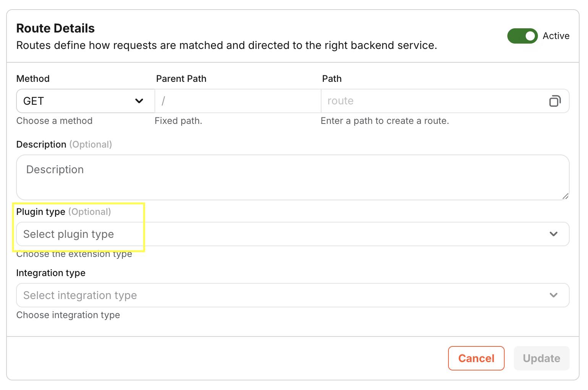Click 'Enter a path to create a route.' text
588x390 pixels.
[x=385, y=121]
